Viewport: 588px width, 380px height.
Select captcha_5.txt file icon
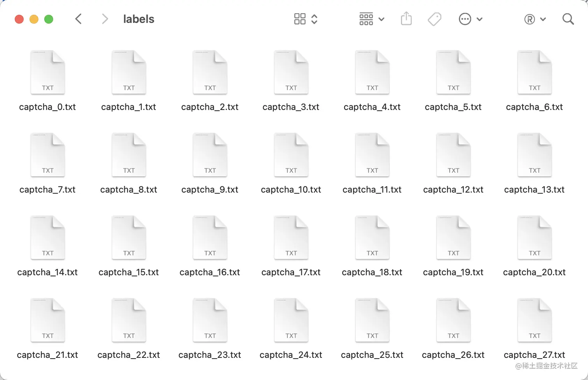(x=453, y=72)
